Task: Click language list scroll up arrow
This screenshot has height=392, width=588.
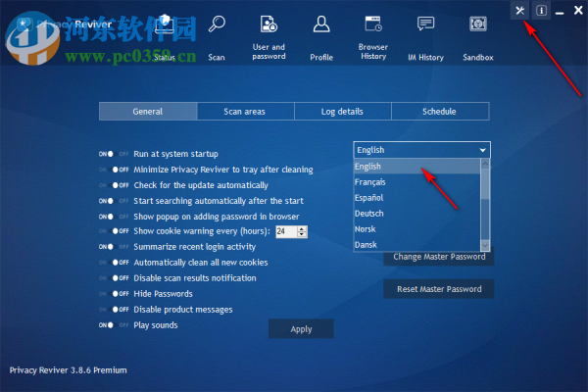Action: coord(485,164)
